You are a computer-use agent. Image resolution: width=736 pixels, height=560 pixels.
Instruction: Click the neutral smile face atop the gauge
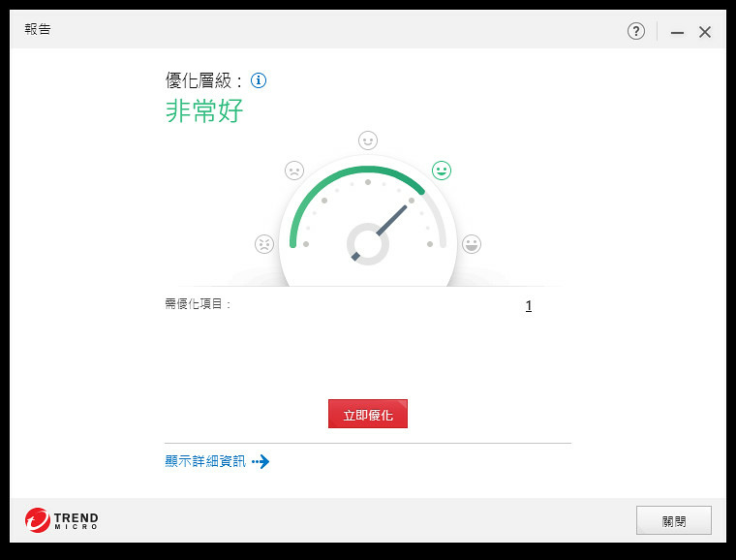[x=368, y=140]
